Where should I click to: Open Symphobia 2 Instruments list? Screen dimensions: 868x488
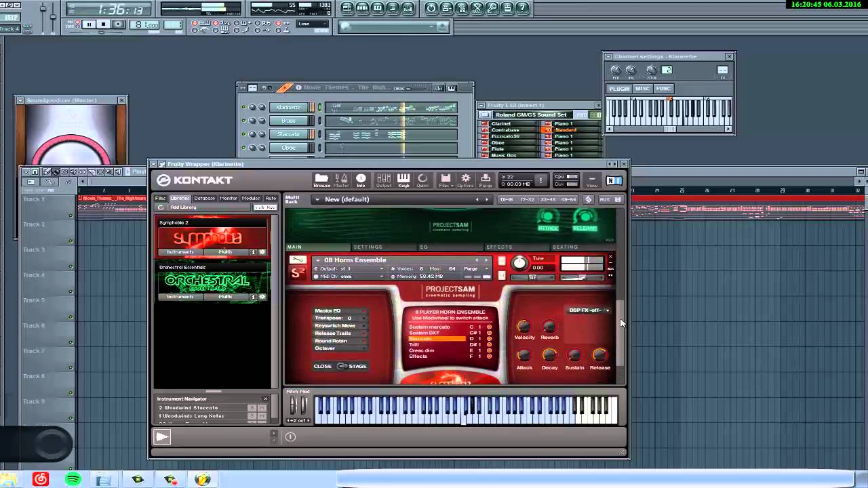[x=180, y=252]
